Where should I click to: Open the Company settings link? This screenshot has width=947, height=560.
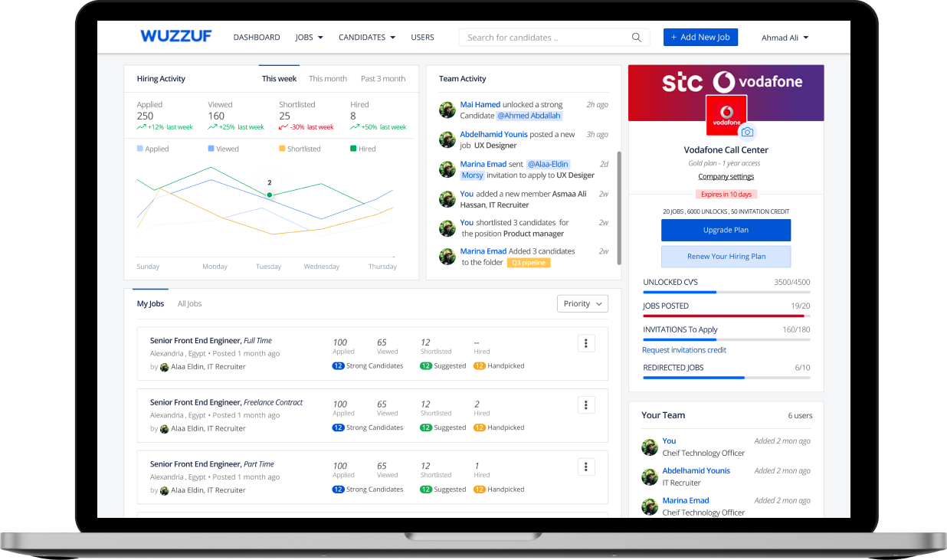[x=726, y=177]
